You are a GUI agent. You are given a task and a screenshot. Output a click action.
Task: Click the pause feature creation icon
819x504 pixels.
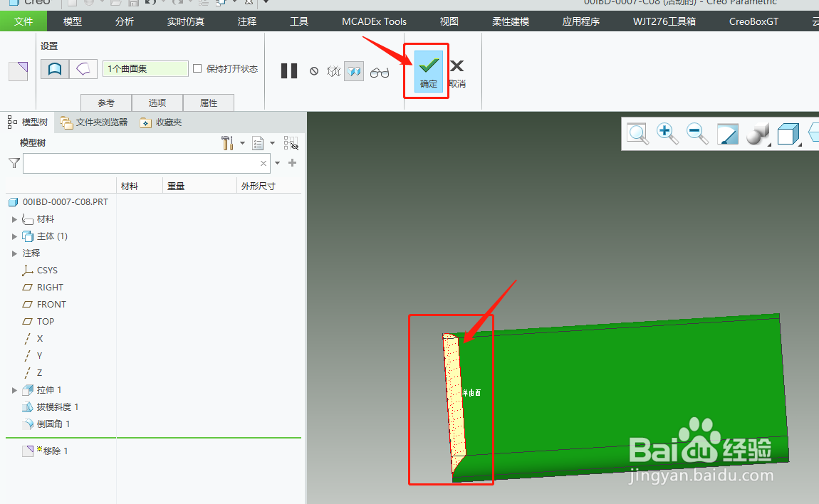pyautogui.click(x=289, y=70)
